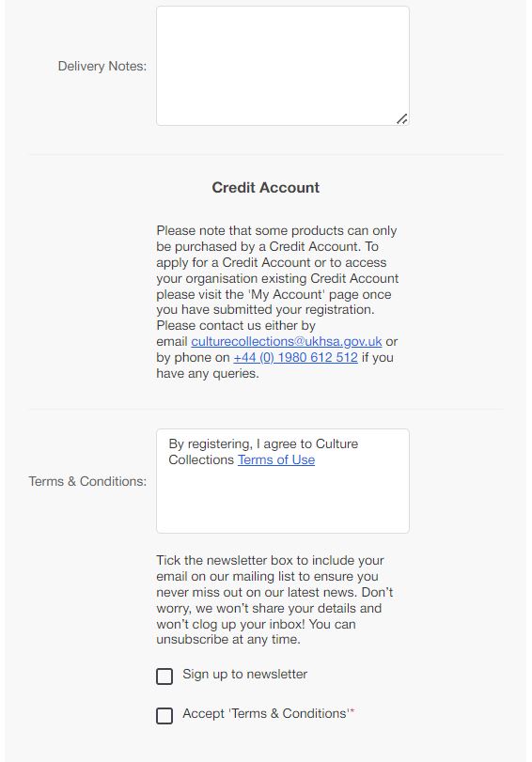The width and height of the screenshot is (532, 762).
Task: Check the Accept 'Terms & Conditions' box
Action: point(164,715)
